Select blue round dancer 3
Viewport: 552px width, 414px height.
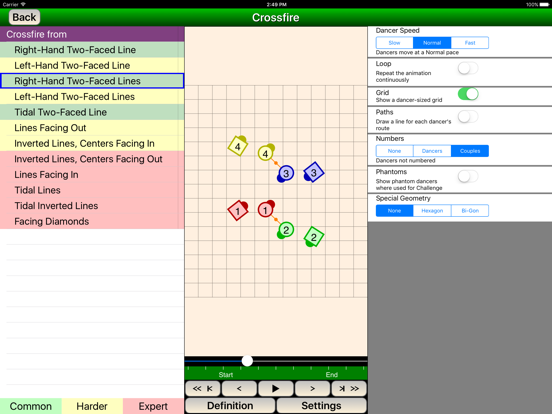point(286,174)
